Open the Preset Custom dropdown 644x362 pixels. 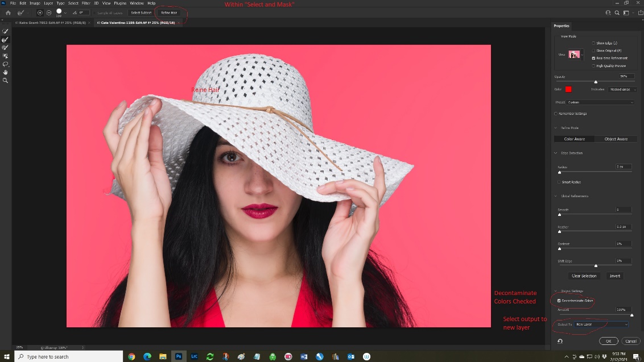tap(600, 102)
